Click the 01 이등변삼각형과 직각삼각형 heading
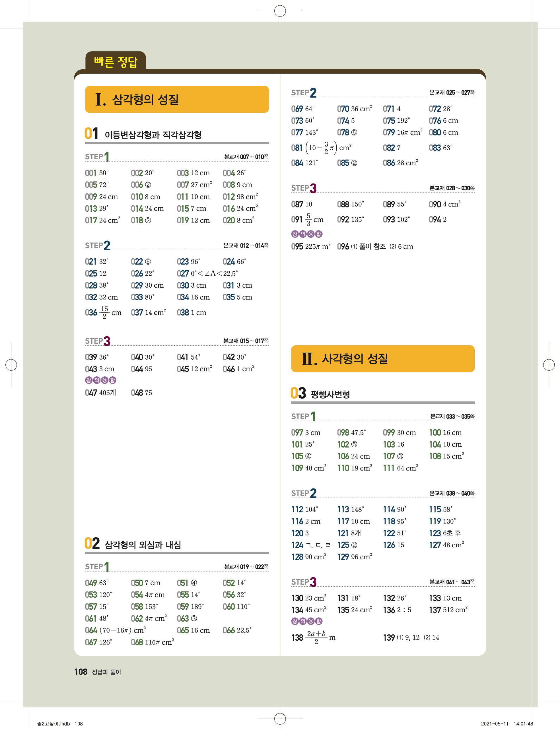 click(x=143, y=134)
